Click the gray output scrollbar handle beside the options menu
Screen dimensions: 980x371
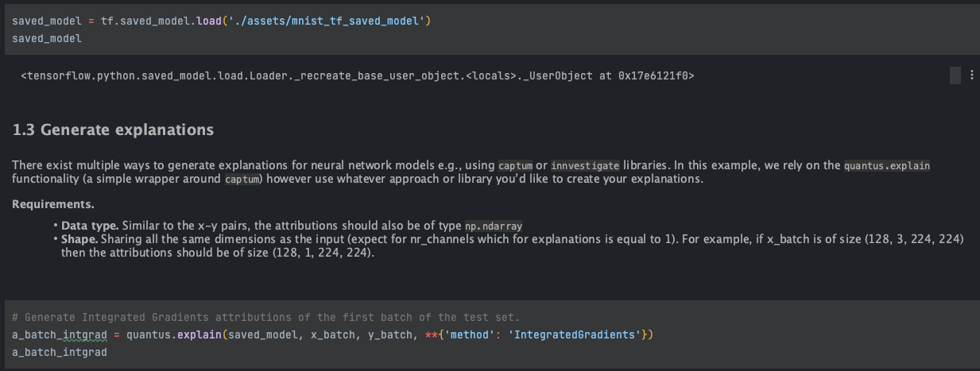(x=955, y=75)
